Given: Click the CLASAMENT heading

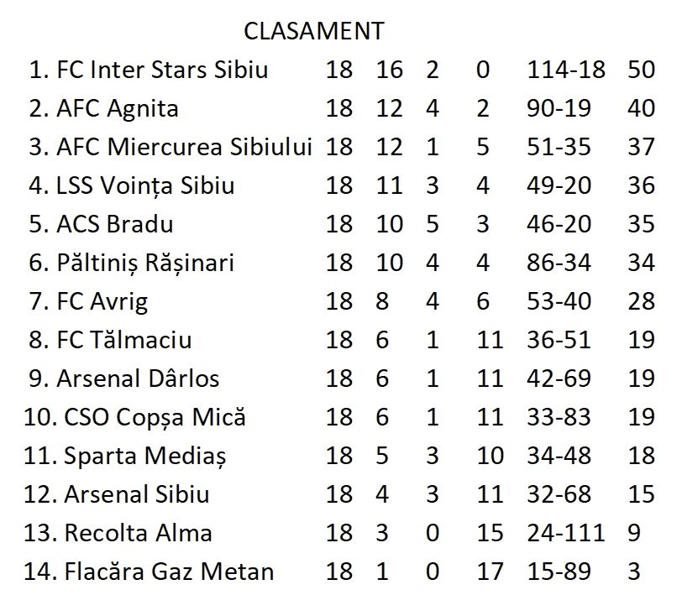Looking at the screenshot, I should (314, 32).
